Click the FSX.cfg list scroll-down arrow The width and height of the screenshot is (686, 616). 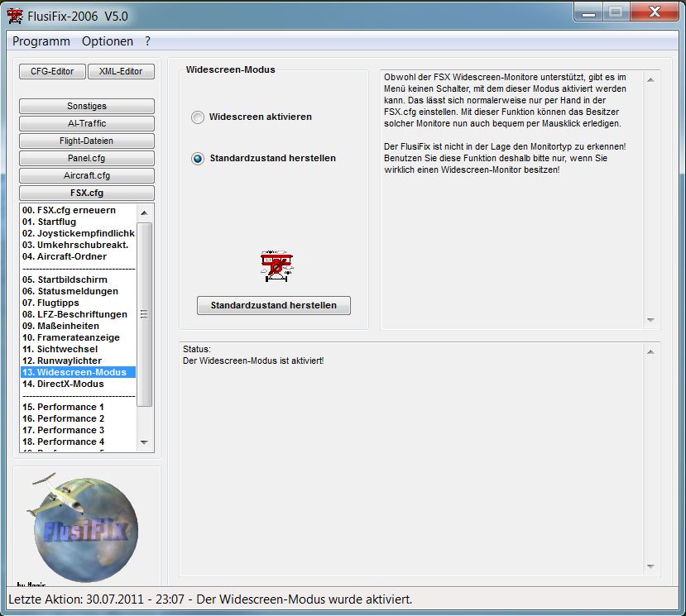(144, 442)
